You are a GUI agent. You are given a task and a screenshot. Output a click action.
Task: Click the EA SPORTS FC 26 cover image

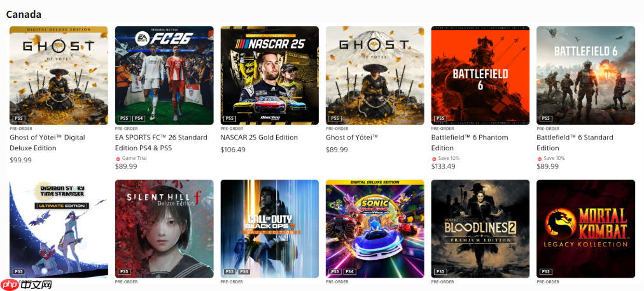pos(164,76)
